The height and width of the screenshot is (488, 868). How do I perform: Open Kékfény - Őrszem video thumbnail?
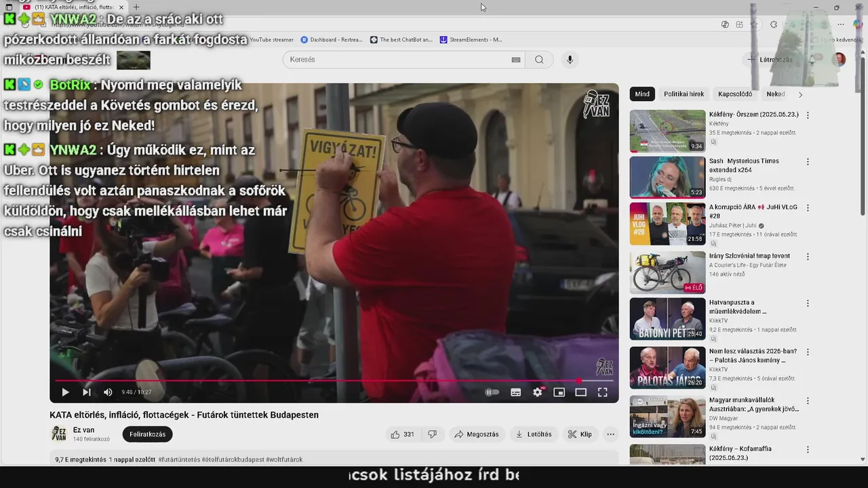pyautogui.click(x=667, y=131)
